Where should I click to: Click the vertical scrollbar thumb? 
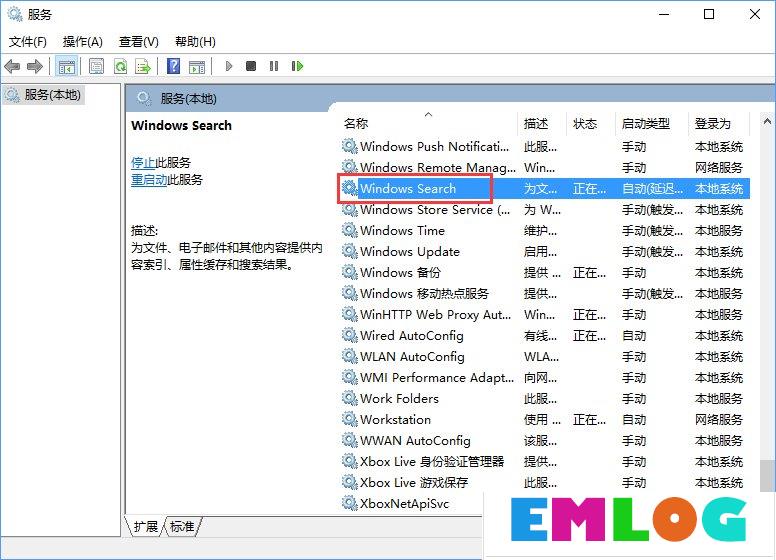(x=768, y=475)
